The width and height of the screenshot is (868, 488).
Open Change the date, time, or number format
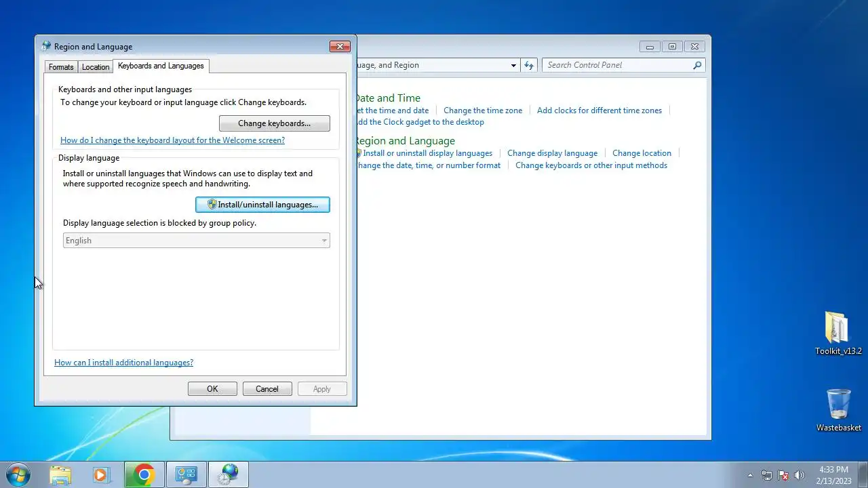click(428, 165)
